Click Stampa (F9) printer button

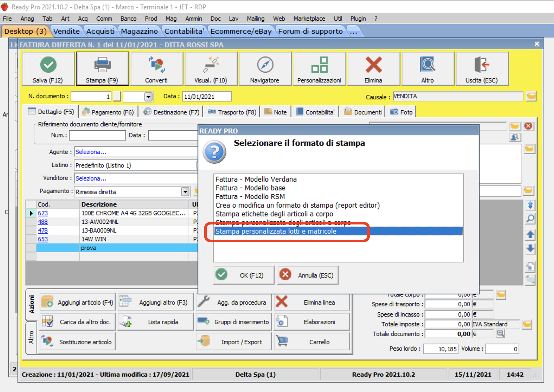[x=102, y=69]
